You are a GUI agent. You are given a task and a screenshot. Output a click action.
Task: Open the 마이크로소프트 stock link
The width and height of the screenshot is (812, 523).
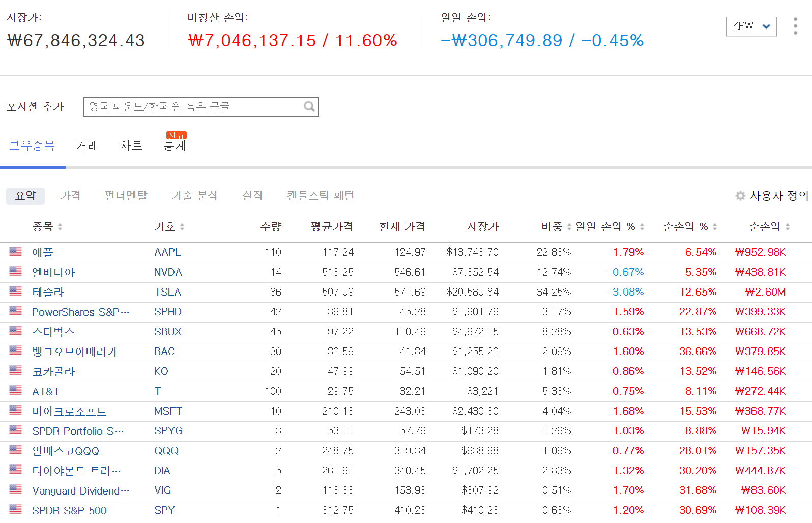tap(70, 411)
